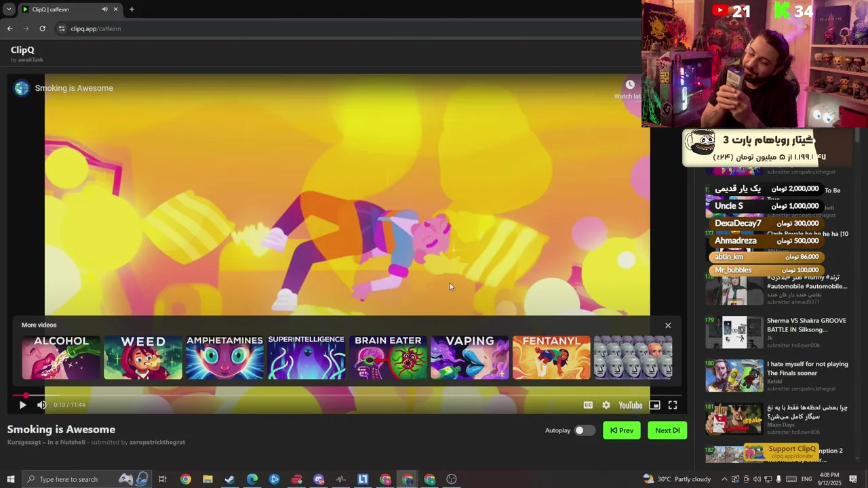Select queue item Sherma VS Shakra GROOVE BATTLE
This screenshot has height=488, width=868.
pyautogui.click(x=776, y=332)
